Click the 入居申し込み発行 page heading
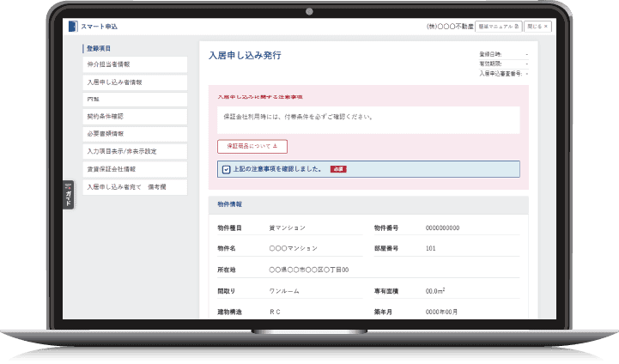The height and width of the screenshot is (364, 619). 245,56
